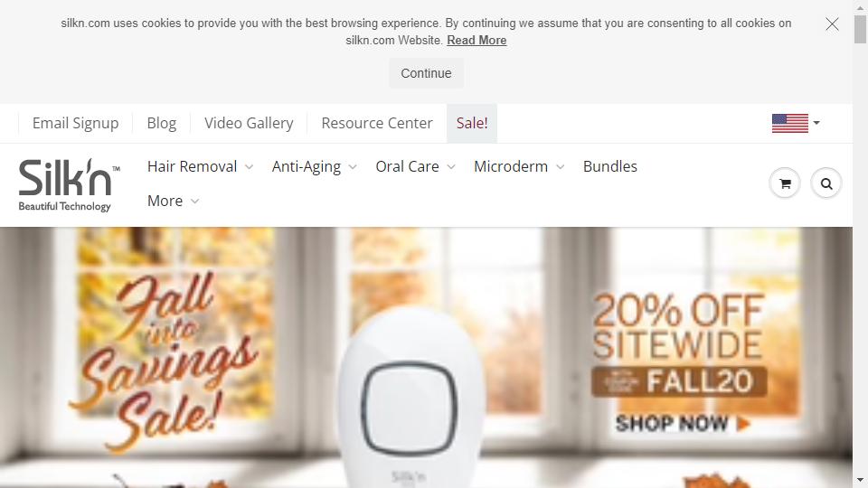Click the page vertical scrollbar thumb
The height and width of the screenshot is (488, 868).
860,29
